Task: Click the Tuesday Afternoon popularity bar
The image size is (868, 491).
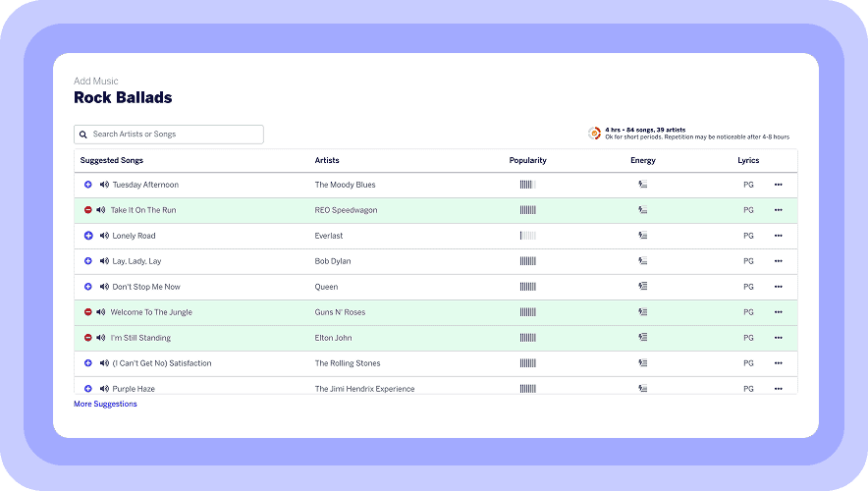Action: [x=527, y=185]
